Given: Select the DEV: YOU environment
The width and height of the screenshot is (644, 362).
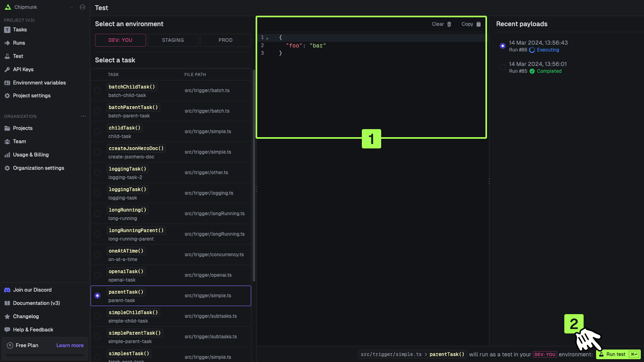Looking at the screenshot, I should [x=120, y=40].
